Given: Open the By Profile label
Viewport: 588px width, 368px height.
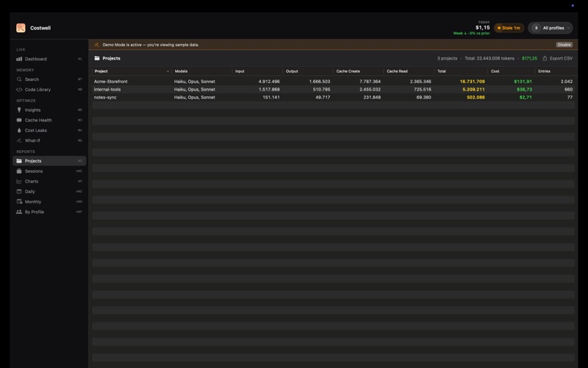Looking at the screenshot, I should tap(35, 212).
